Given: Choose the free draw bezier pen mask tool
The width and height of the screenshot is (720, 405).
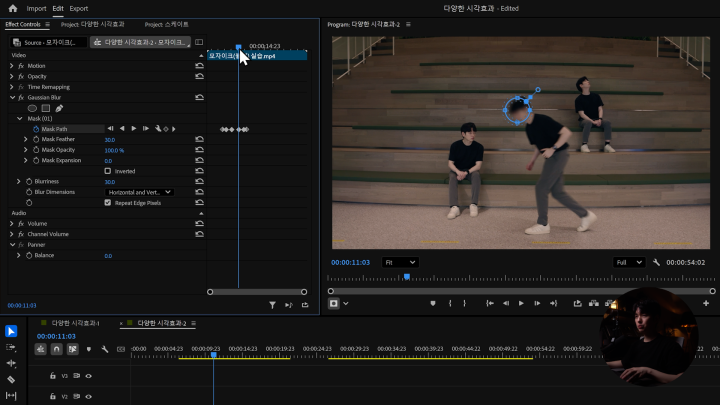Looking at the screenshot, I should click(x=59, y=108).
